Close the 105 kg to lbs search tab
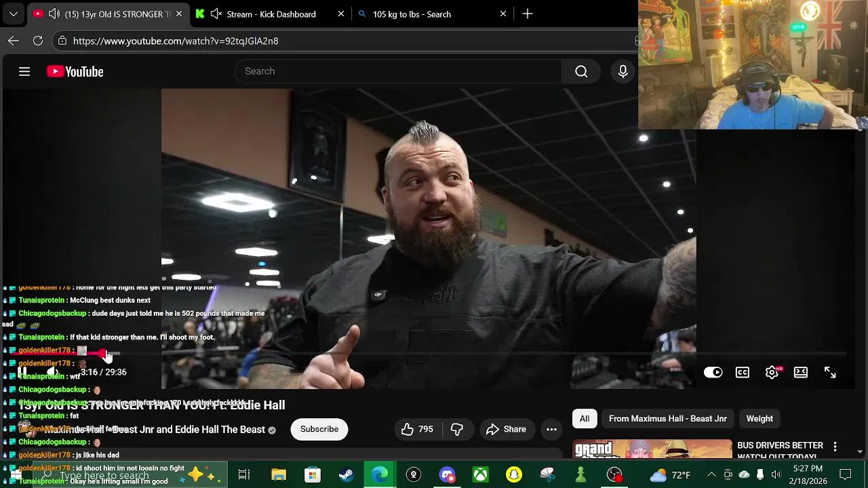This screenshot has width=868, height=488. (x=503, y=14)
